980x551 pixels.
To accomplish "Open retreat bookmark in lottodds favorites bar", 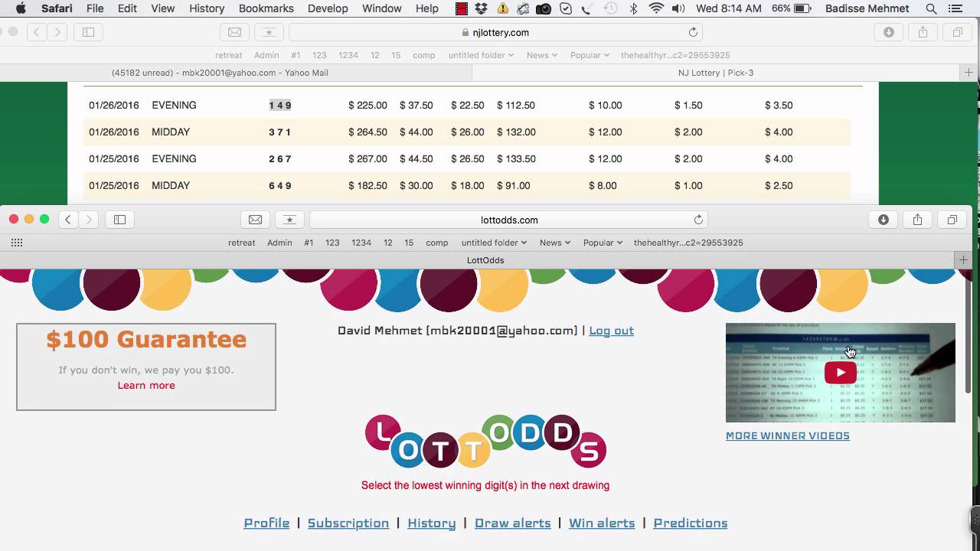I will pyautogui.click(x=242, y=243).
